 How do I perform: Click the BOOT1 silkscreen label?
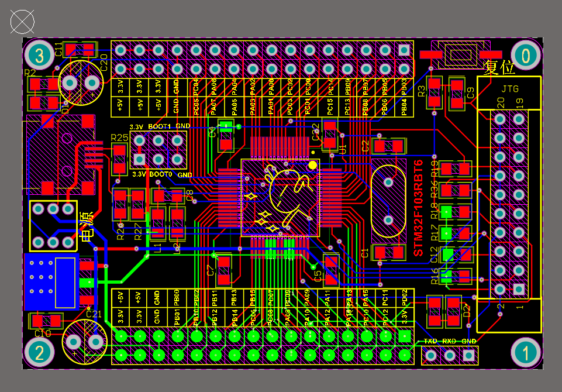pyautogui.click(x=160, y=126)
